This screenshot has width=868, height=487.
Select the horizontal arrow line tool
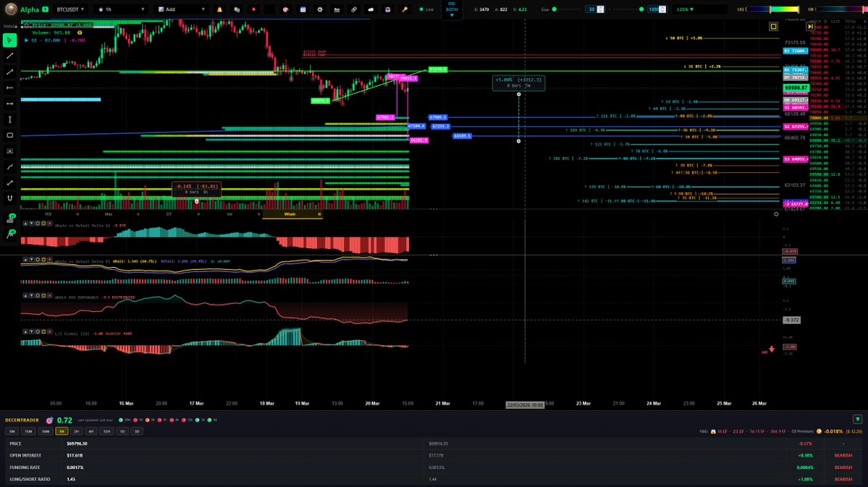[9, 103]
